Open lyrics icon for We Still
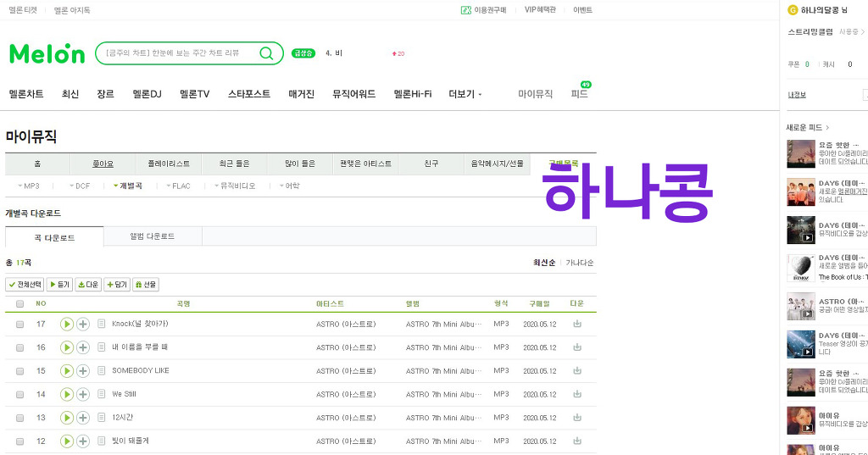 [102, 393]
